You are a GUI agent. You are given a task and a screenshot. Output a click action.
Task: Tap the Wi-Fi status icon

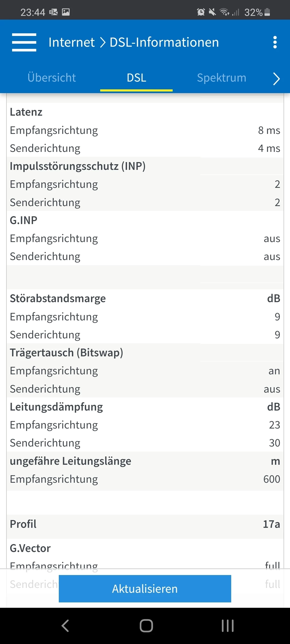[224, 12]
